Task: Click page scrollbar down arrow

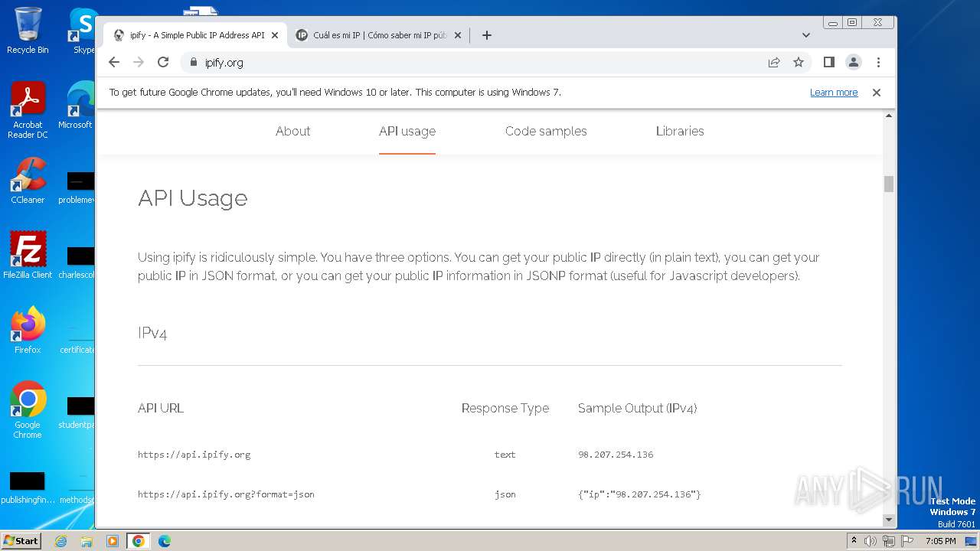Action: [889, 520]
